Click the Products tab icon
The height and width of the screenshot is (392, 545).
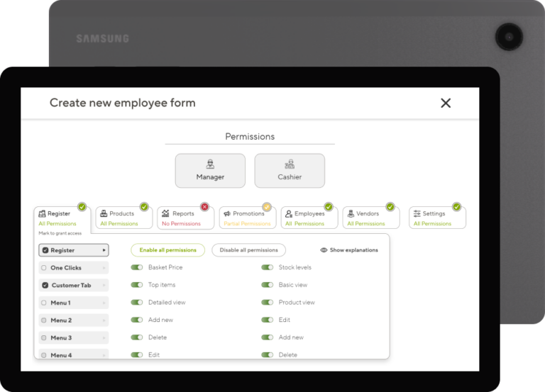click(104, 213)
